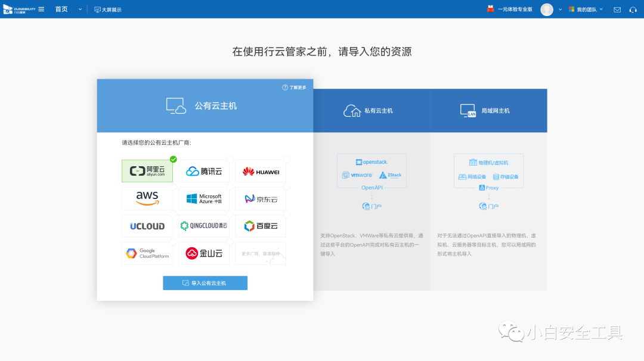Viewport: 644px width, 361px height.
Task: Select 腾讯云 as cloud vendor
Action: coord(204,171)
